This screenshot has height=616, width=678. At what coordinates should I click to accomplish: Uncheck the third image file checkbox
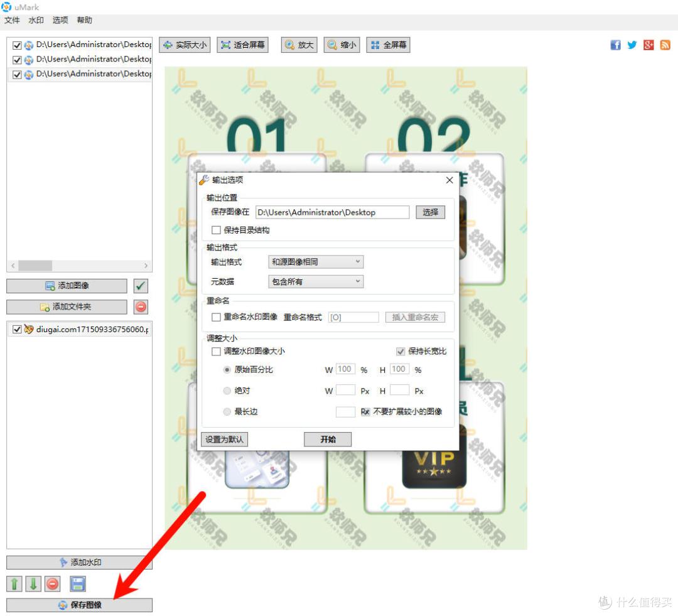[x=17, y=74]
